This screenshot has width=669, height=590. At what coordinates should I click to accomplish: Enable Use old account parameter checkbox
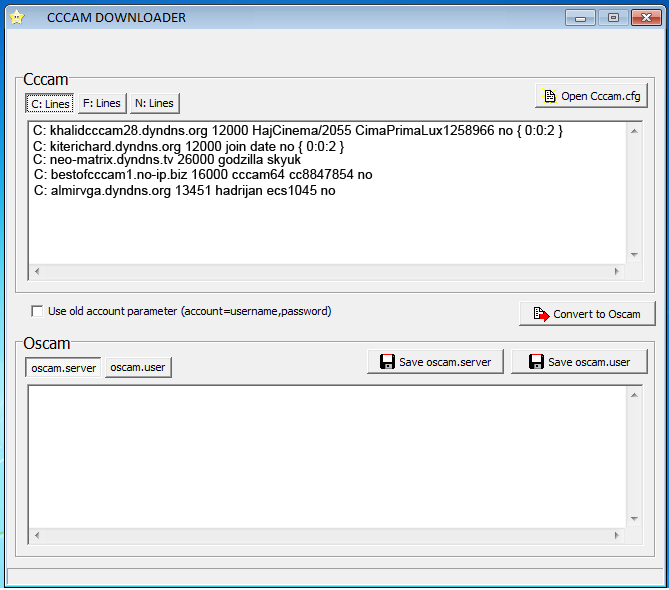coord(37,311)
